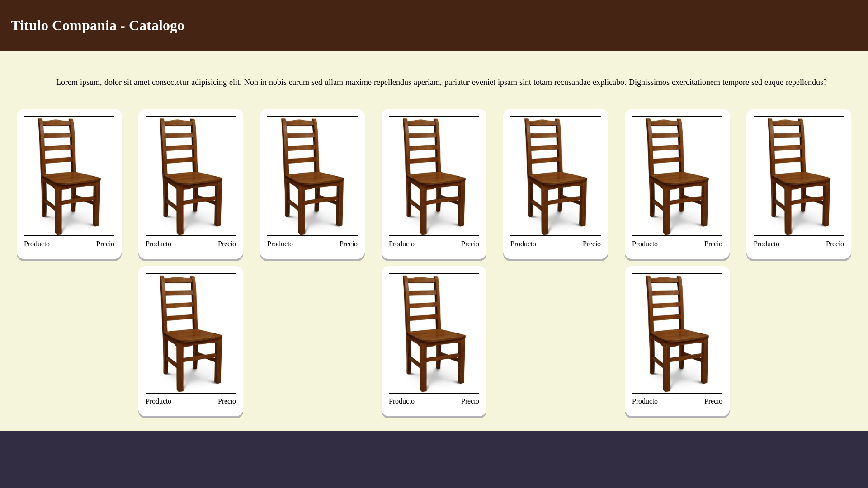Click Precio on second top-row card

(227, 244)
